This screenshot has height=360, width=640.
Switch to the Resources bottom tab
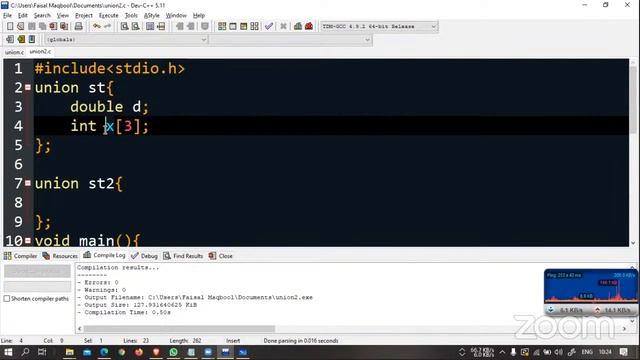(x=60, y=256)
